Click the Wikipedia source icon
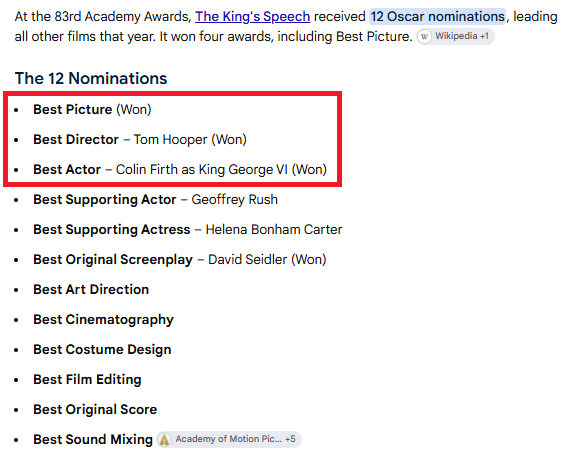The width and height of the screenshot is (572, 462). point(424,36)
